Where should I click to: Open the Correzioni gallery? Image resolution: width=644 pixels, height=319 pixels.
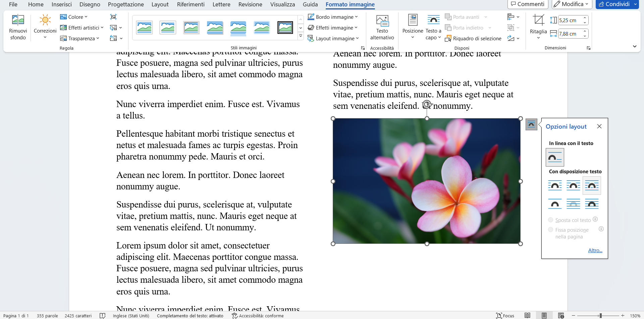point(45,27)
